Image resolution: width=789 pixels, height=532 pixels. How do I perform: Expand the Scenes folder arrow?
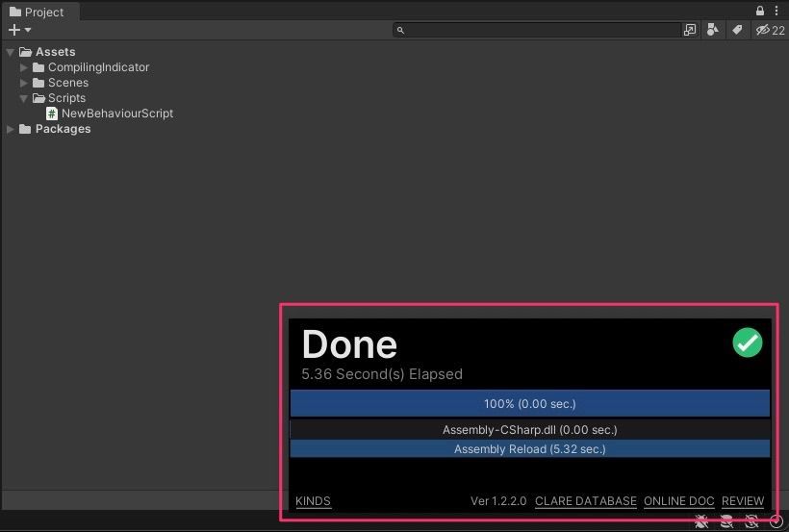click(x=24, y=83)
